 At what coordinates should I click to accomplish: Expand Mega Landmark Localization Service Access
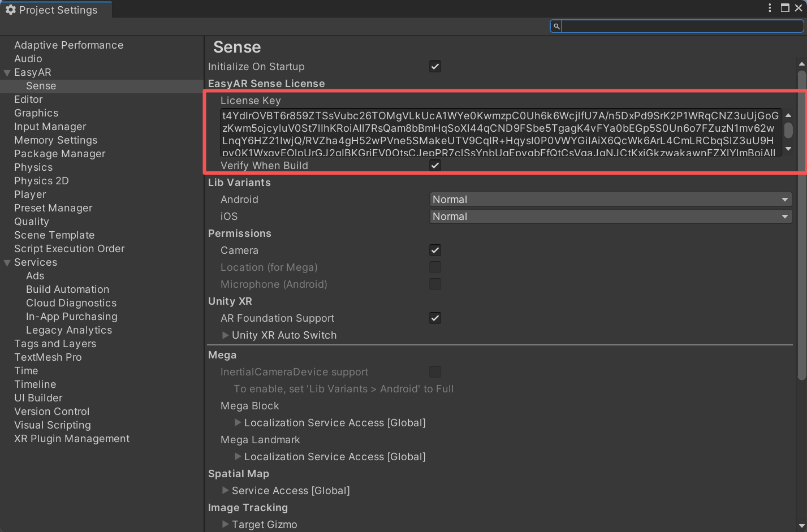tap(238, 457)
